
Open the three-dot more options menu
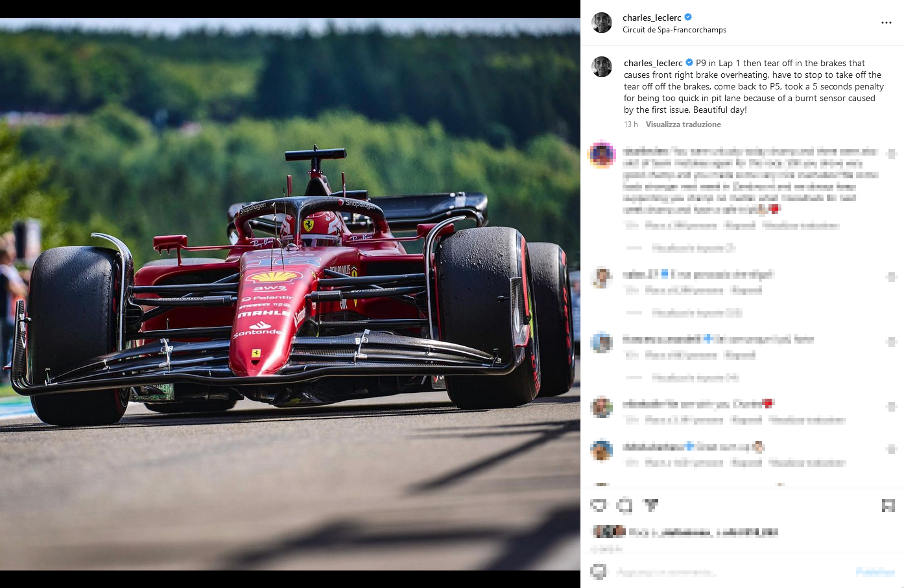[x=886, y=23]
